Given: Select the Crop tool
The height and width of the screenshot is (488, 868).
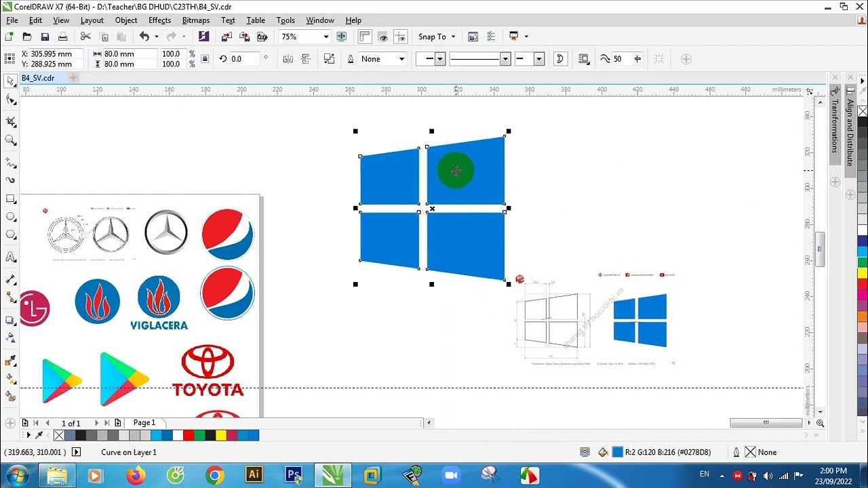Looking at the screenshot, I should point(10,122).
